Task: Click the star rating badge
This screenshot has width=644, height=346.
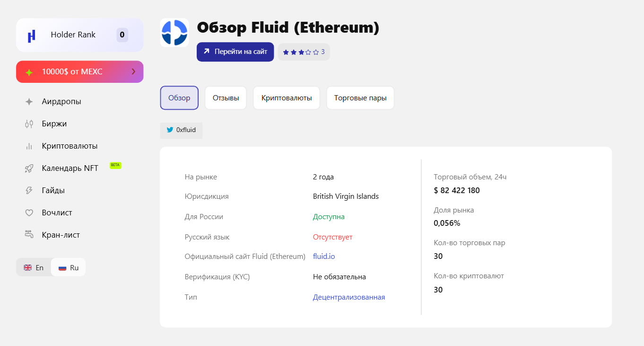Action: point(304,52)
